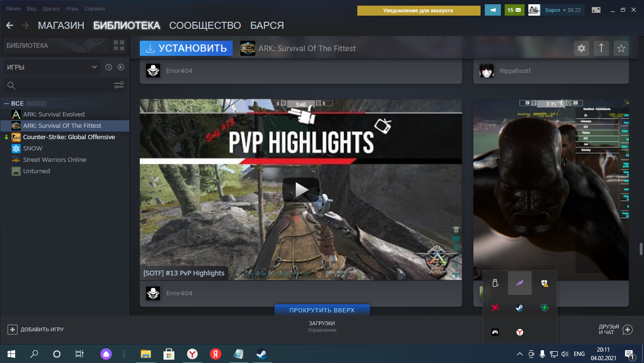Viewport: 644px width, 363px height.
Task: Switch to Big Picture mode icon
Action: tap(596, 10)
